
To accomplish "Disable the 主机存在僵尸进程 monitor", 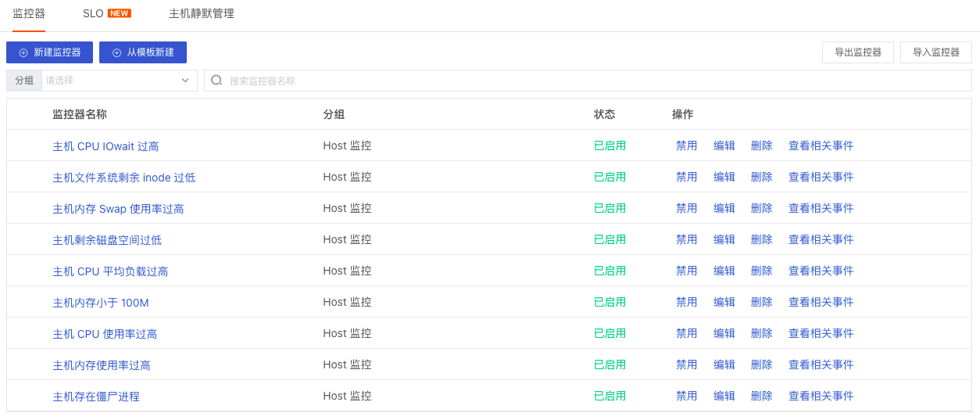I will 686,396.
